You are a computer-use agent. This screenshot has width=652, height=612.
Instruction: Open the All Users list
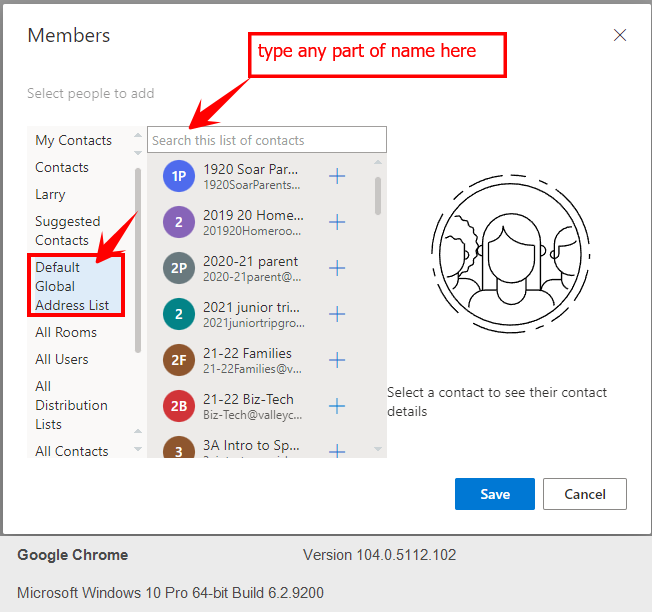tap(62, 360)
